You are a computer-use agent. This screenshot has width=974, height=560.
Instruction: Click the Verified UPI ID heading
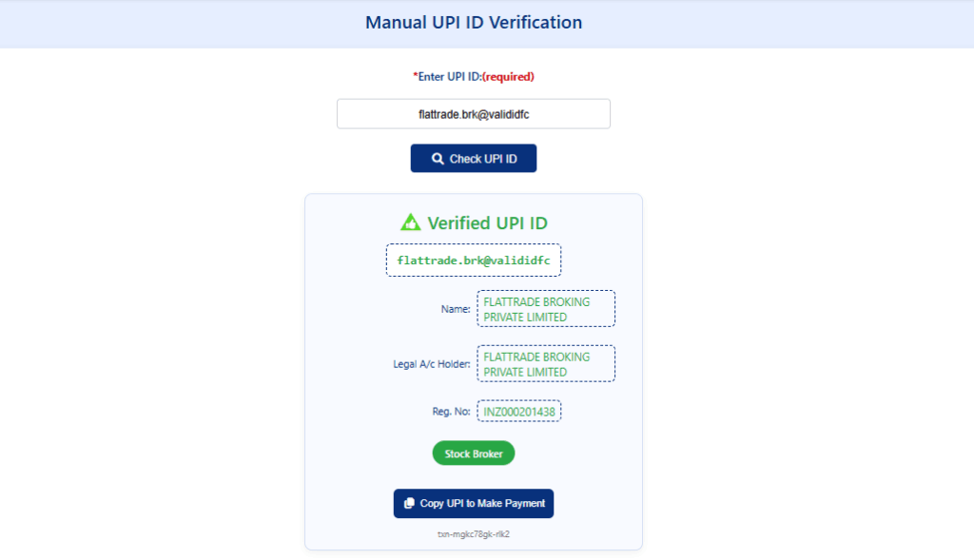tap(487, 223)
